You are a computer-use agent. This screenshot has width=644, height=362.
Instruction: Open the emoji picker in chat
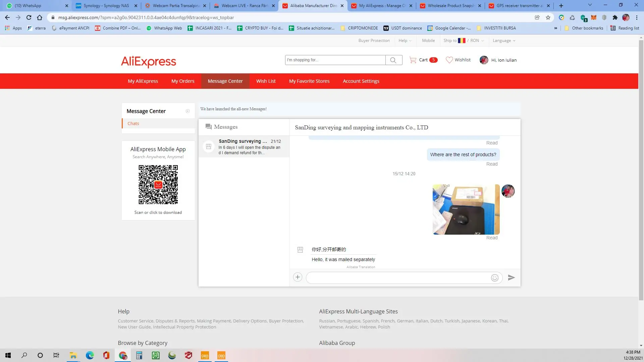point(494,278)
